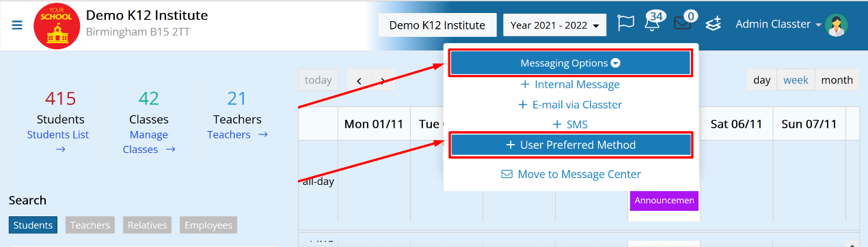Go to previous week arrow
868x247 pixels.
pos(360,81)
